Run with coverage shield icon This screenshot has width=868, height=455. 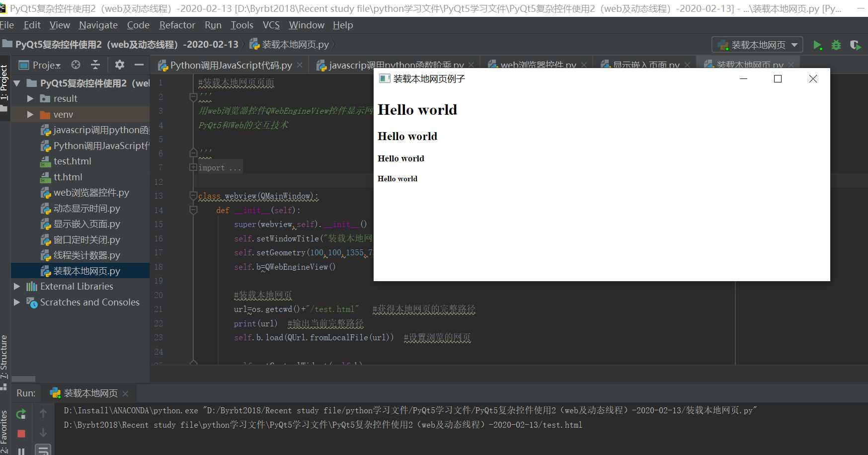point(855,45)
